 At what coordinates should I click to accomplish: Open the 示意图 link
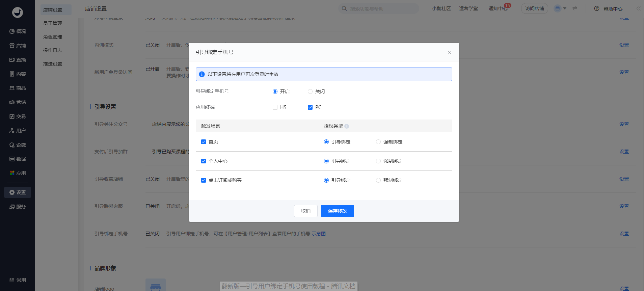(319, 234)
